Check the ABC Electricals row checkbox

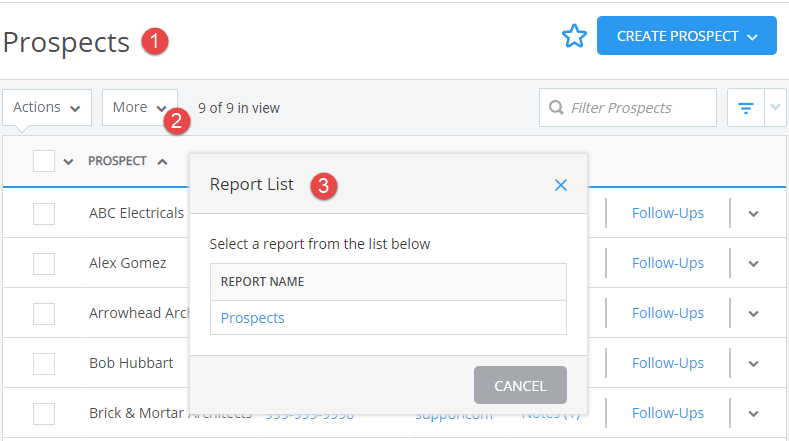(x=44, y=213)
